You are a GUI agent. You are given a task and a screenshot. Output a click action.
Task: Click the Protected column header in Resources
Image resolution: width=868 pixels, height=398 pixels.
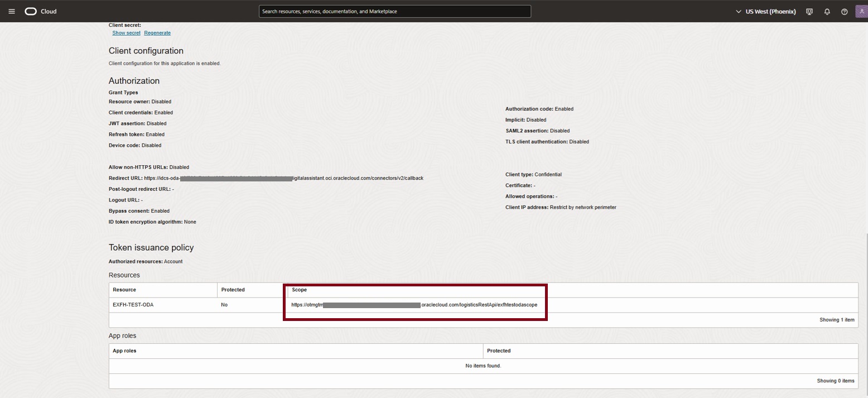tap(233, 290)
